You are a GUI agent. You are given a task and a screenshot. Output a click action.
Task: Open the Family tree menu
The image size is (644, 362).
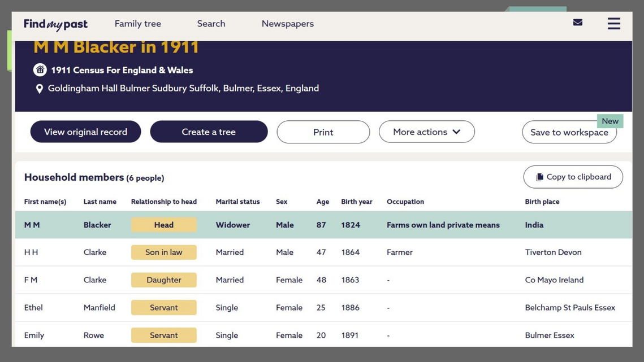[137, 24]
